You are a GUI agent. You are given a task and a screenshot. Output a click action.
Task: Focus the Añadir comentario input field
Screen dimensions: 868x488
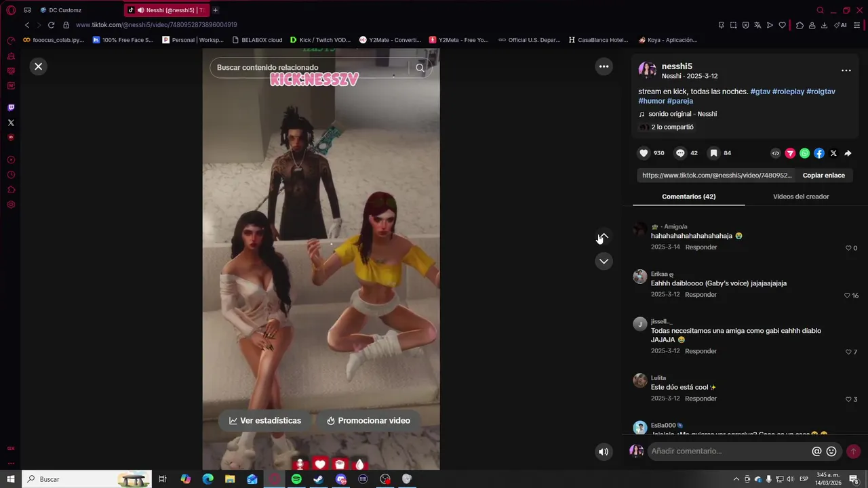tap(729, 451)
